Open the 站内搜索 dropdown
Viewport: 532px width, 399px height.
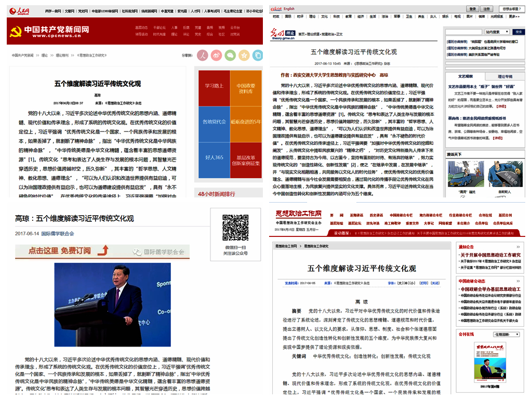pyautogui.click(x=496, y=32)
